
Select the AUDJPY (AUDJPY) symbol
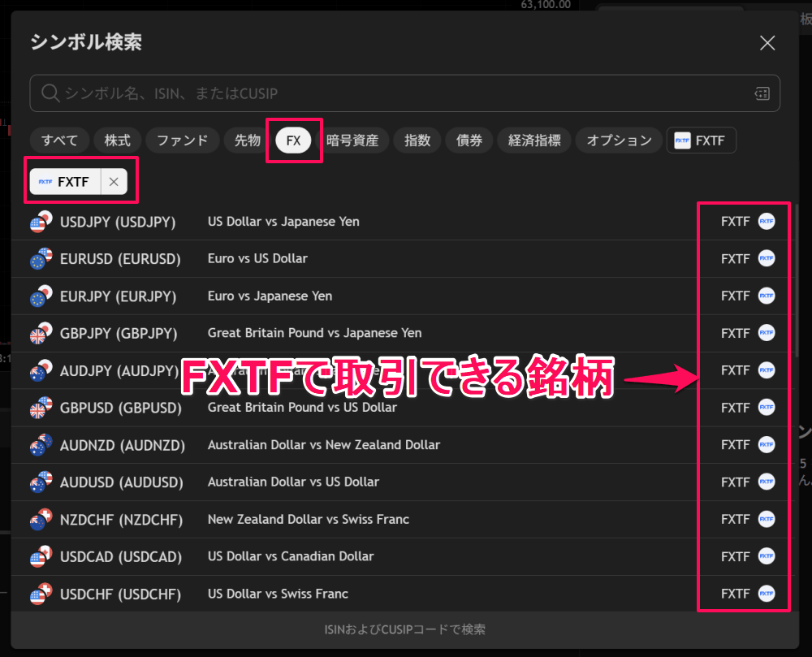(119, 371)
